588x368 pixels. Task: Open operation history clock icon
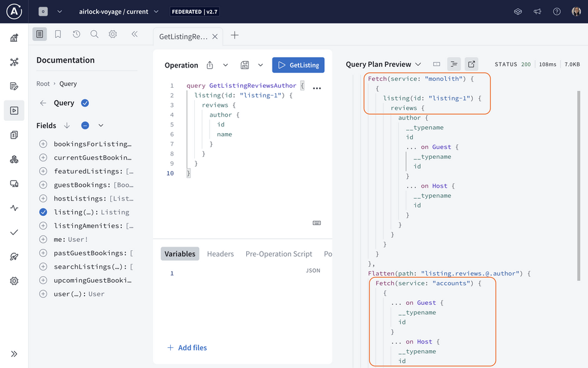click(77, 34)
